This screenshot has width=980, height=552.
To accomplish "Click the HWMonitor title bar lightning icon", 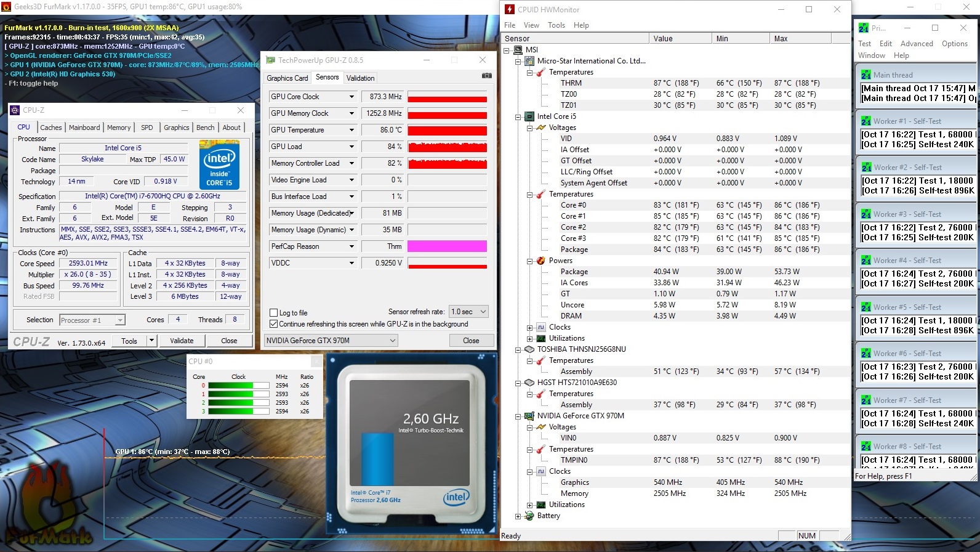I will (510, 9).
